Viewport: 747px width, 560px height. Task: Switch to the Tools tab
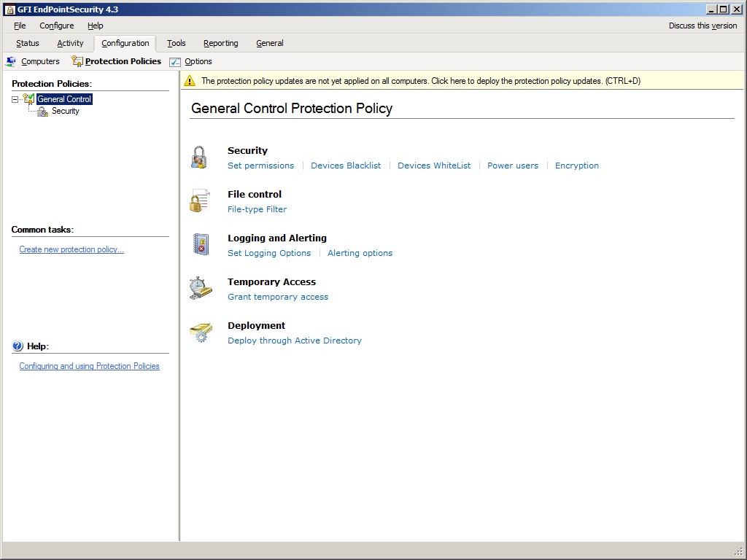coord(177,43)
